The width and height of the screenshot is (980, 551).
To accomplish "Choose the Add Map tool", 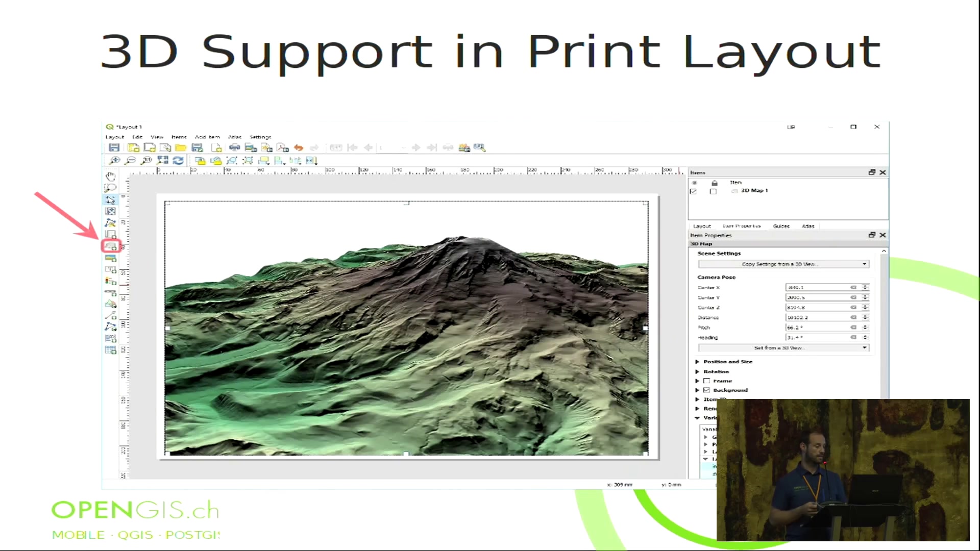I will coord(110,235).
